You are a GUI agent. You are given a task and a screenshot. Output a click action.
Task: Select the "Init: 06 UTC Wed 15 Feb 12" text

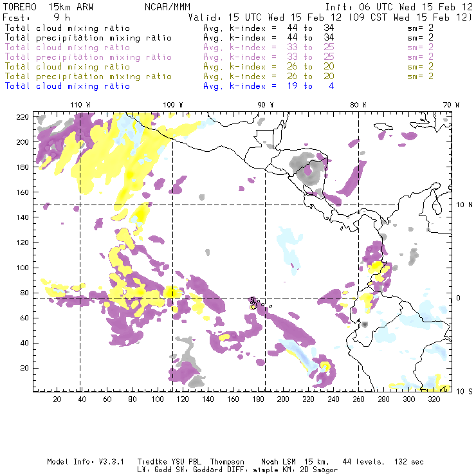(x=399, y=7)
